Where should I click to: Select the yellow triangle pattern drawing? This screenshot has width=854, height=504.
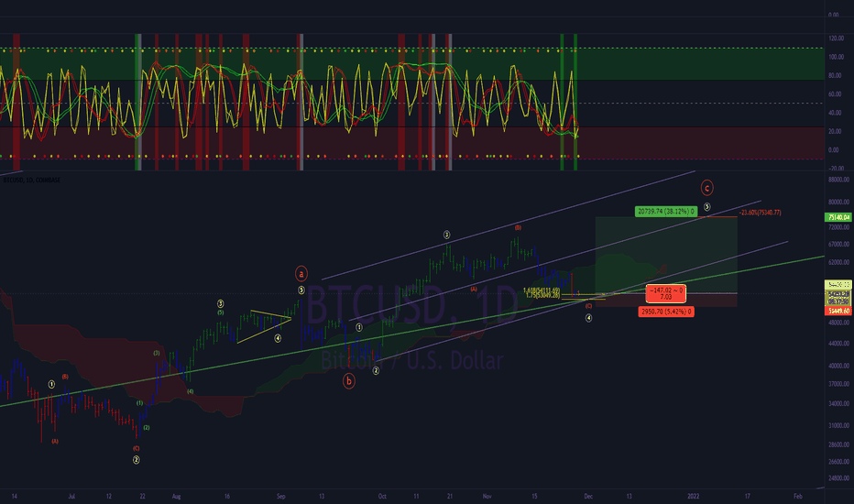(265, 326)
